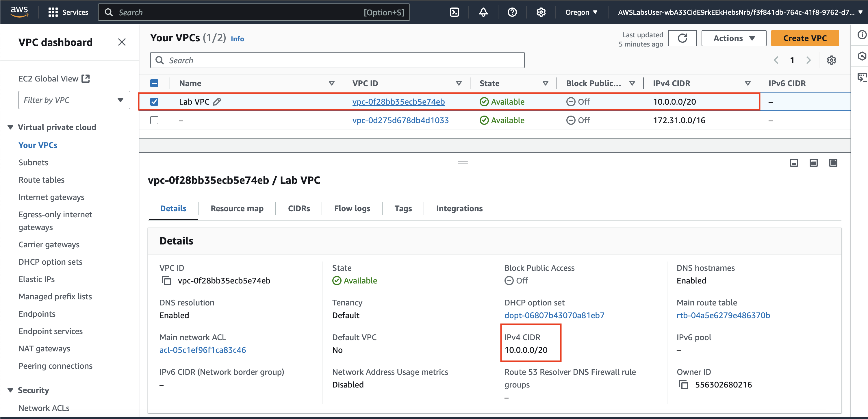Screen dimensions: 868x419
Task: Open table preferences gear icon
Action: coord(831,60)
